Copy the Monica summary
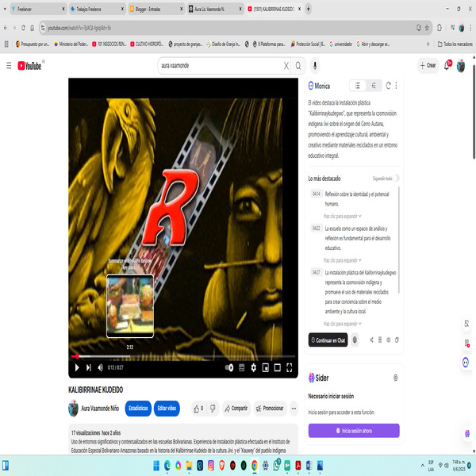The image size is (476, 476). pyautogui.click(x=397, y=340)
